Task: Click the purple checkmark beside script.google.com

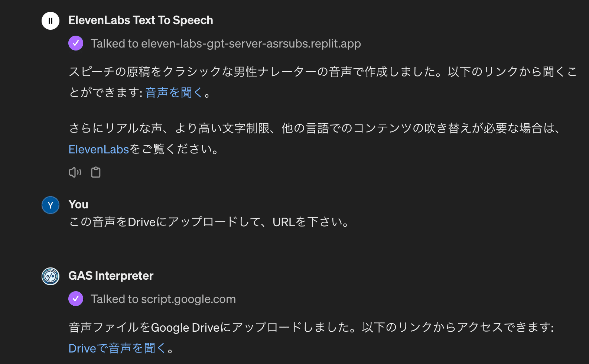Action: [x=76, y=299]
